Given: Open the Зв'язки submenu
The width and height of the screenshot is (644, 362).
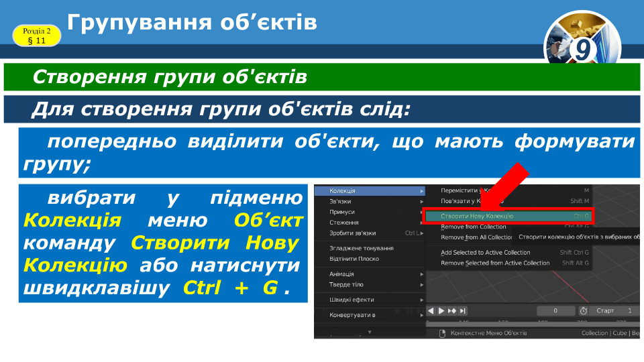Looking at the screenshot, I should tap(370, 201).
